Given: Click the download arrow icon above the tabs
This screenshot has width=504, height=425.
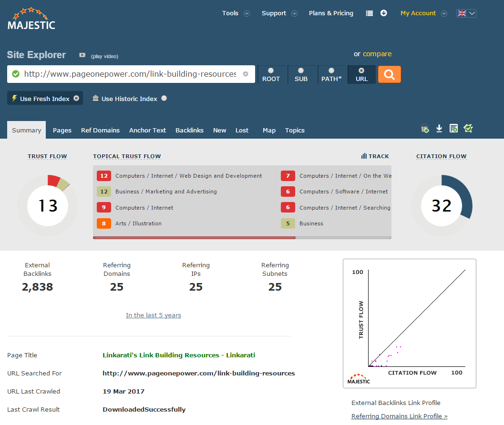Looking at the screenshot, I should point(439,129).
